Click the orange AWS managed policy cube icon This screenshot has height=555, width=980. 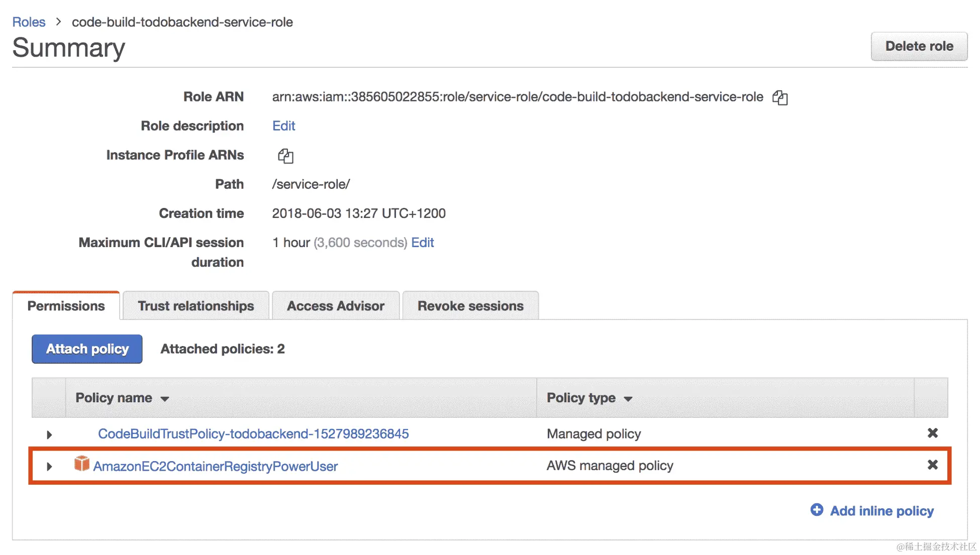click(x=81, y=464)
